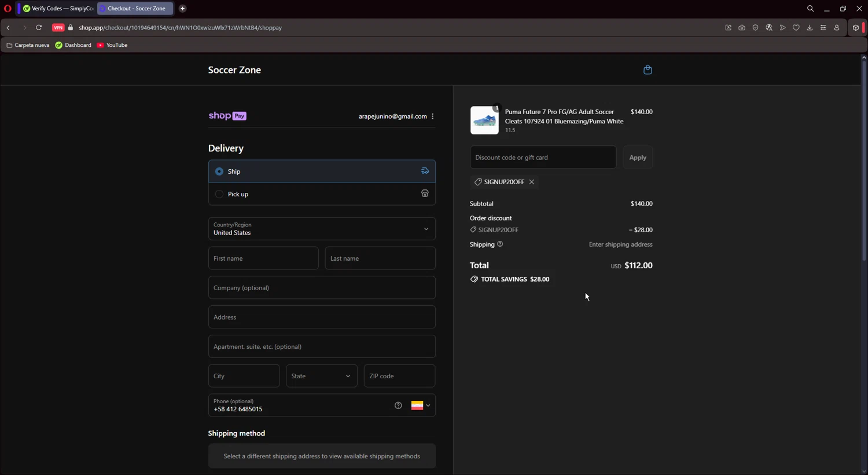Switch to the Checkout - Soccer Zone tab
Screen dimensions: 868x475
click(x=135, y=9)
